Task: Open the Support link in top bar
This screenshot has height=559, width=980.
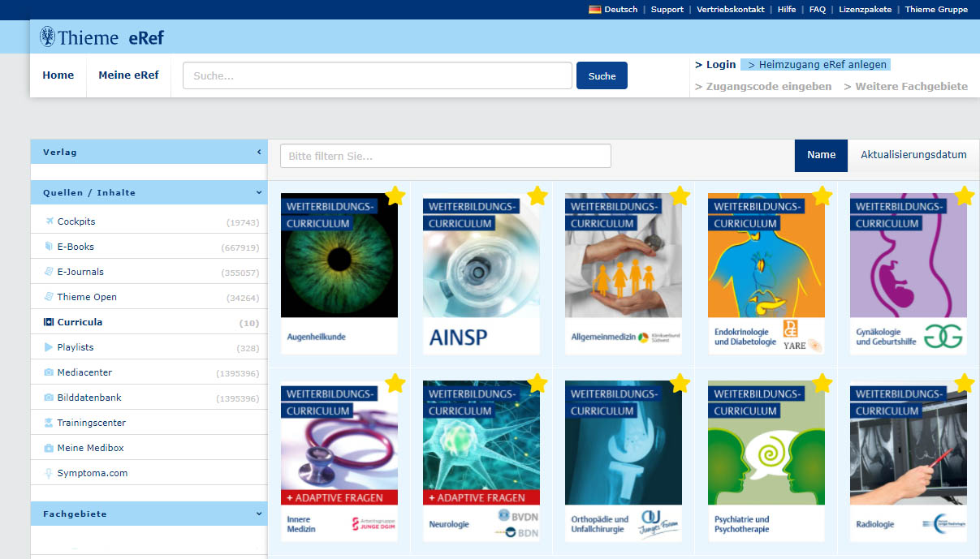Action: coord(667,10)
